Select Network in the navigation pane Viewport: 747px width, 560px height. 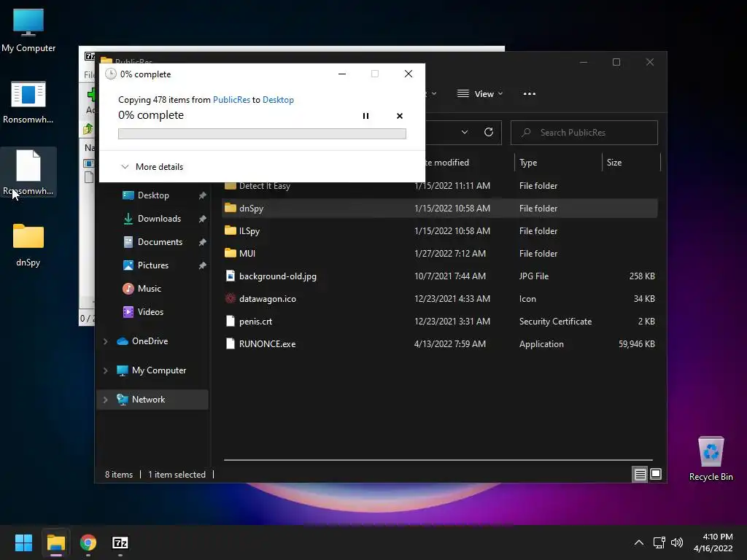pos(148,399)
